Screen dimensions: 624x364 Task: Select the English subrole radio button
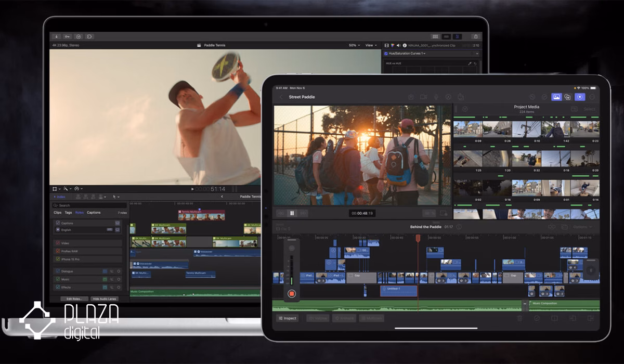coord(58,229)
